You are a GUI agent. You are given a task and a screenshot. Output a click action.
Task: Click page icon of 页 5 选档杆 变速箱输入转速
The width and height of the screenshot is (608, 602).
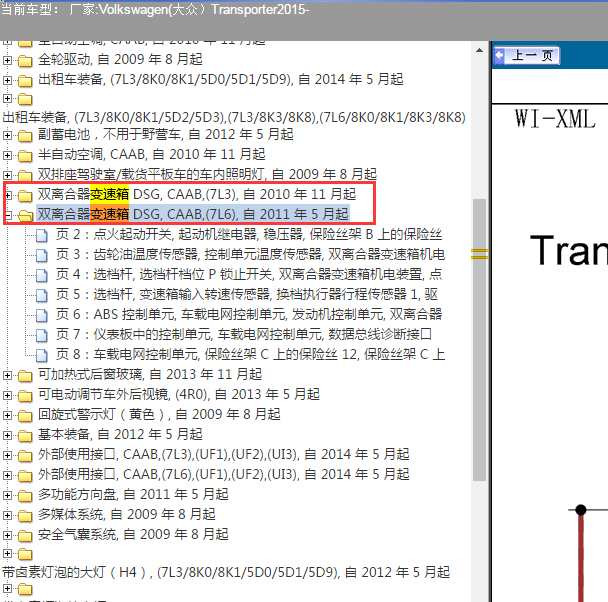pos(41,295)
